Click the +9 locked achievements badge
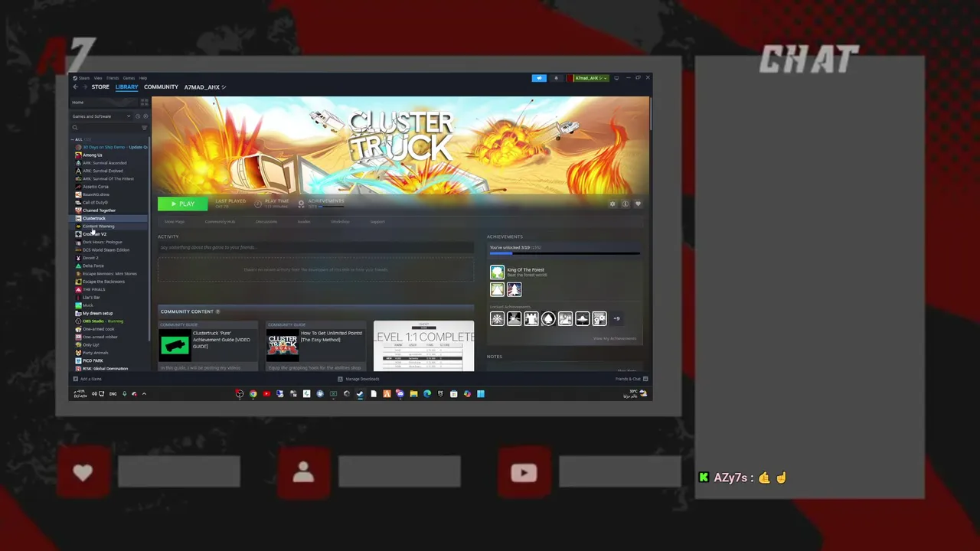The height and width of the screenshot is (551, 980). click(x=616, y=318)
